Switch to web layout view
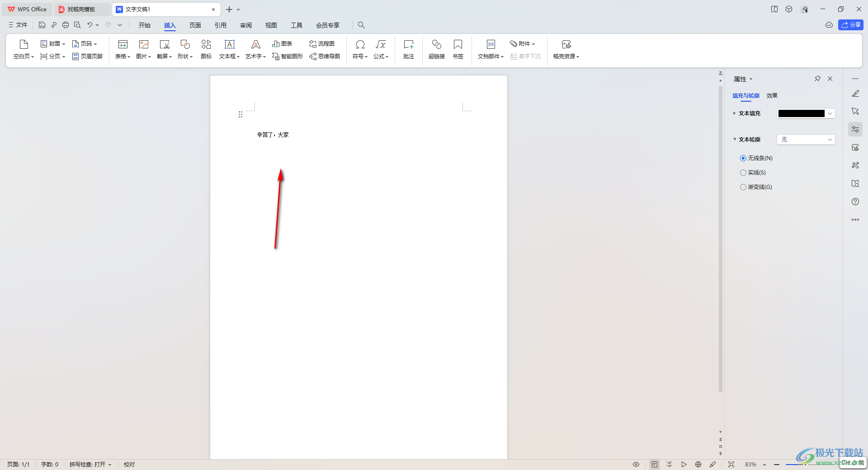The height and width of the screenshot is (470, 868). 698,465
